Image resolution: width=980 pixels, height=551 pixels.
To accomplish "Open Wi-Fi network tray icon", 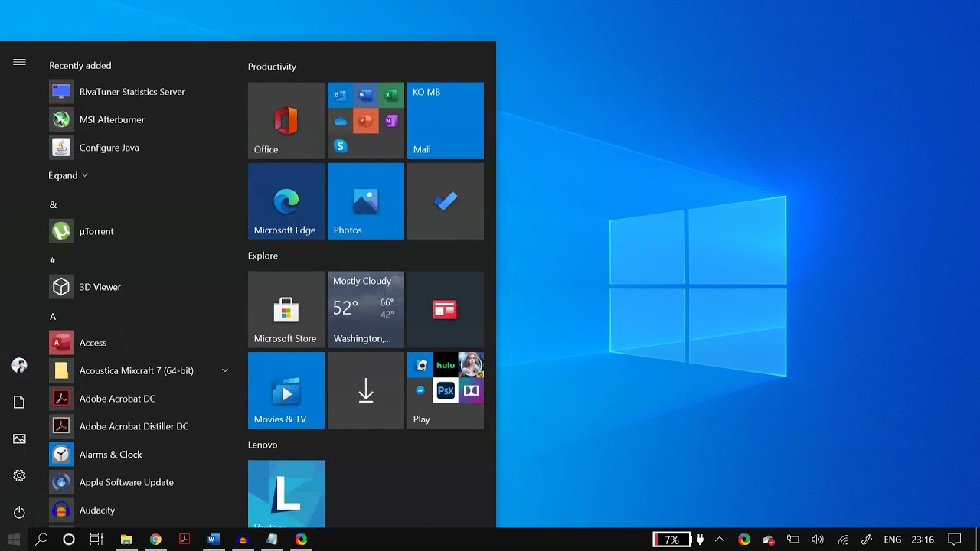I will (843, 540).
